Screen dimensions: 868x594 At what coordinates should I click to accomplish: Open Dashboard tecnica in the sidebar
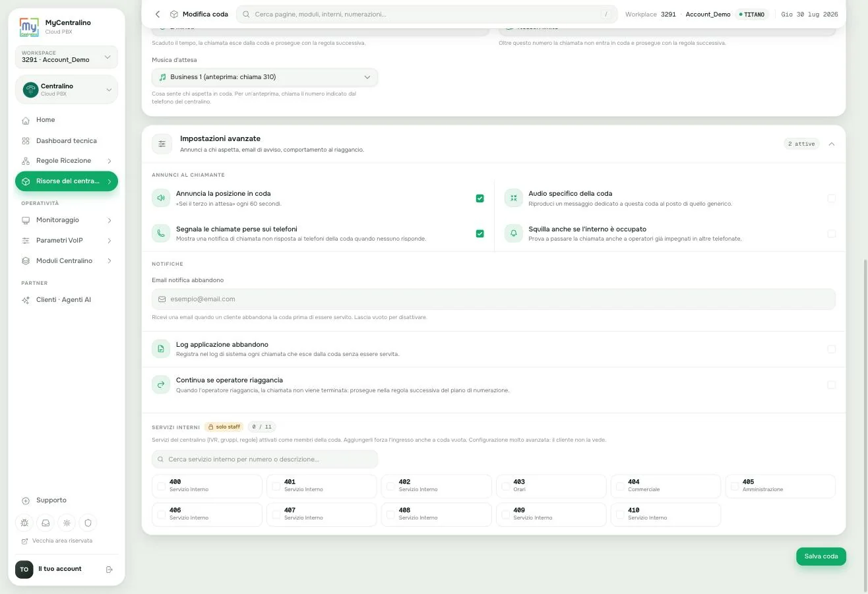click(66, 140)
